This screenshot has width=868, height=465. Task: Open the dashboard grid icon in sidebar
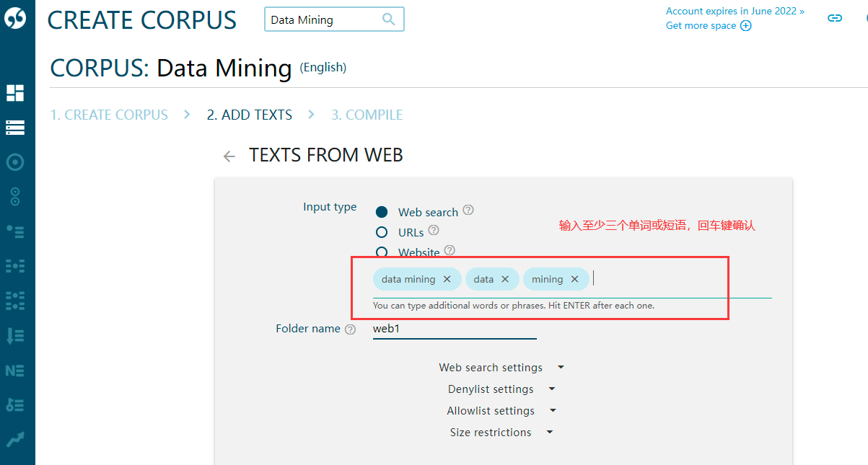point(17,92)
